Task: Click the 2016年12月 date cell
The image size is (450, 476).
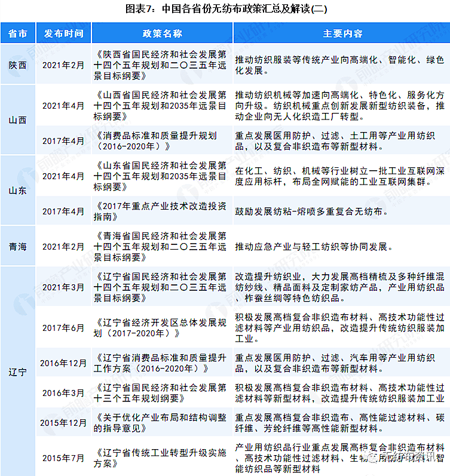Action: [63, 363]
